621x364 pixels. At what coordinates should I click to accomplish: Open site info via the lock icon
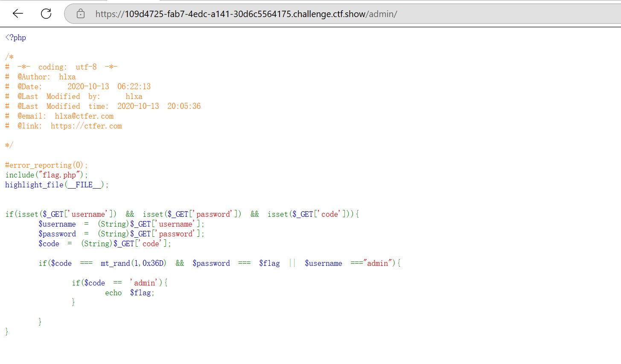(x=81, y=14)
